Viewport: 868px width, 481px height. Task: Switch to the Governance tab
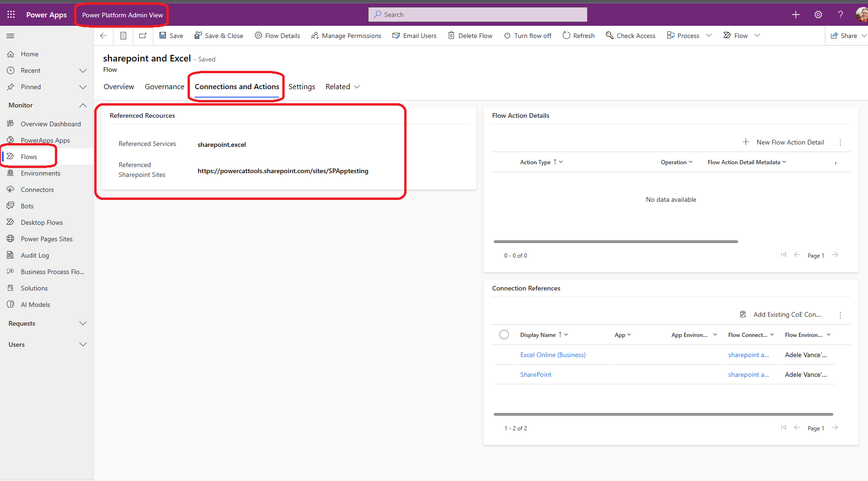point(164,86)
